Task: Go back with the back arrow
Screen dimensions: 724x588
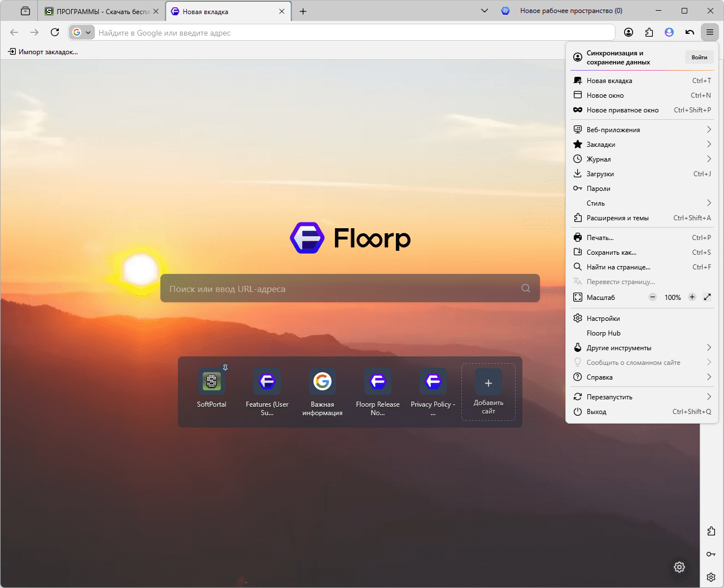Action: point(15,33)
